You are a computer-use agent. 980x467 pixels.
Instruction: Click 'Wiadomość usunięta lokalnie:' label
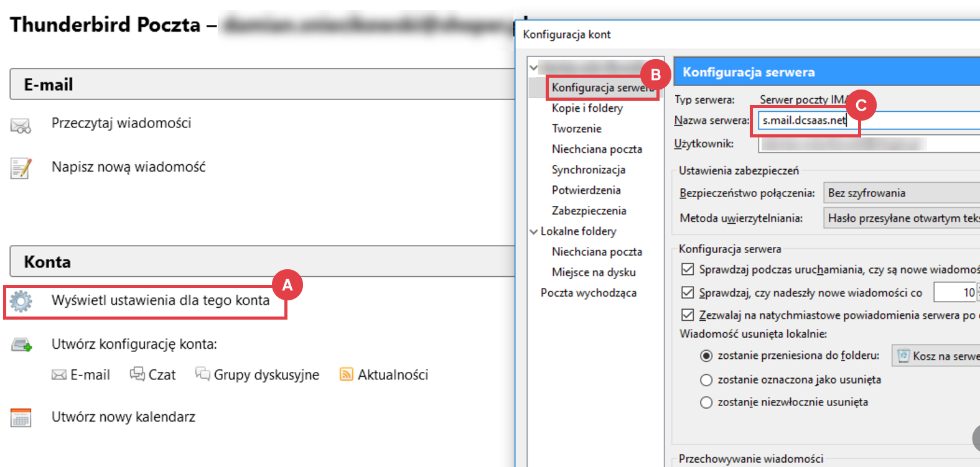[753, 334]
